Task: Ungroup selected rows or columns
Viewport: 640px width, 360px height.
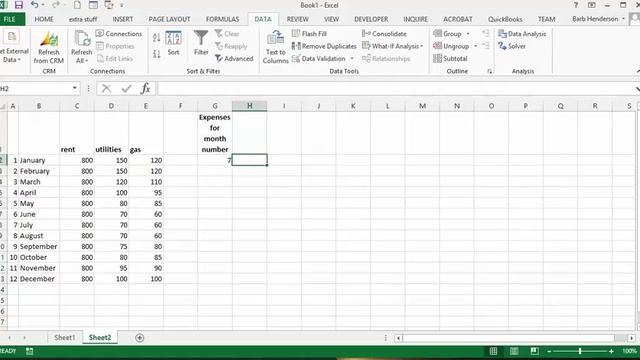Action: tap(451, 46)
